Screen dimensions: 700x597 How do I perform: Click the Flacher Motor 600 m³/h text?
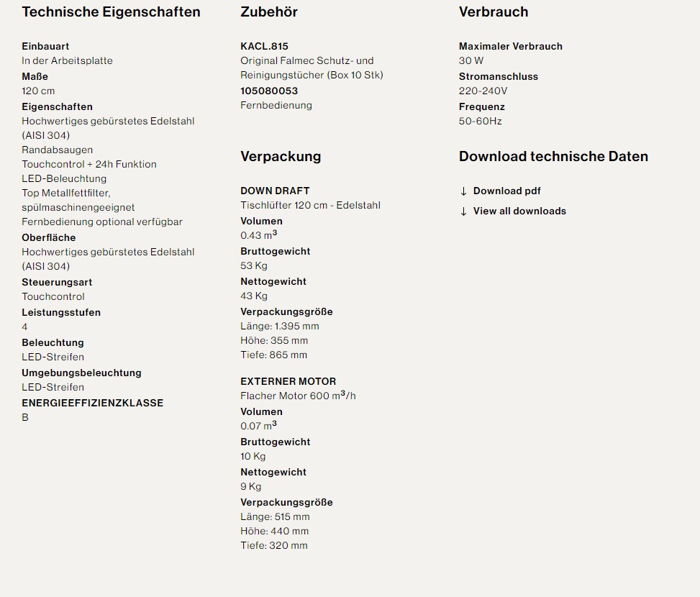click(297, 396)
